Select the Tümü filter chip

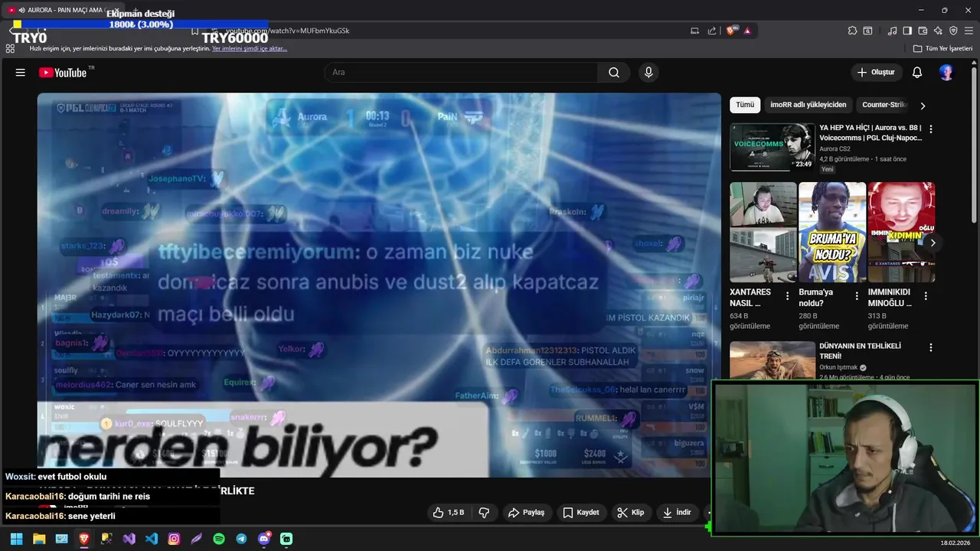(745, 105)
